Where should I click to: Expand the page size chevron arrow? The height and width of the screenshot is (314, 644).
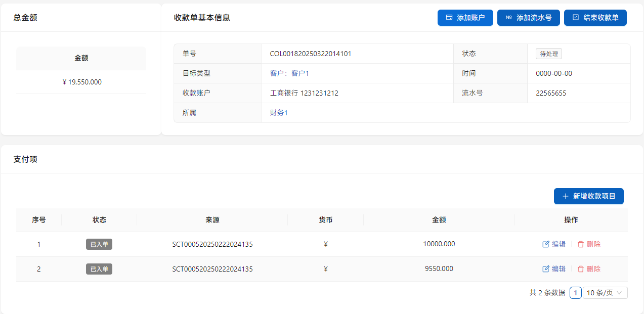pyautogui.click(x=619, y=293)
